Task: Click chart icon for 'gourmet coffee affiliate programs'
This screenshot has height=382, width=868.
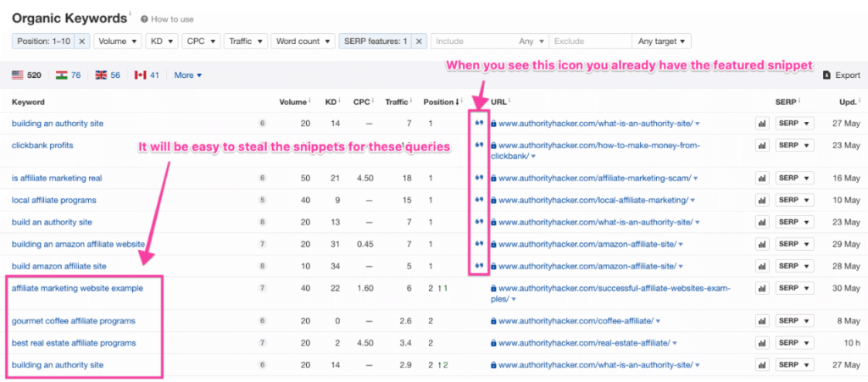Action: [x=761, y=321]
